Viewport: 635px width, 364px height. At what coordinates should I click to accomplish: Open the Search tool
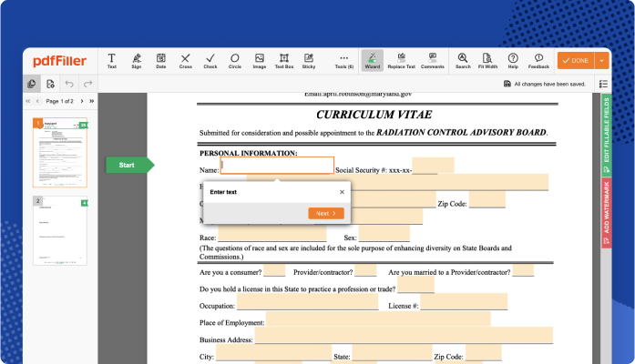[463, 61]
